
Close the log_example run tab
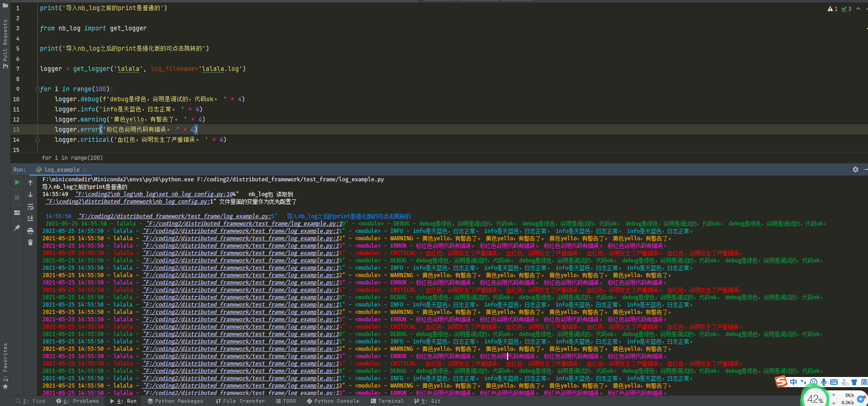click(x=85, y=170)
